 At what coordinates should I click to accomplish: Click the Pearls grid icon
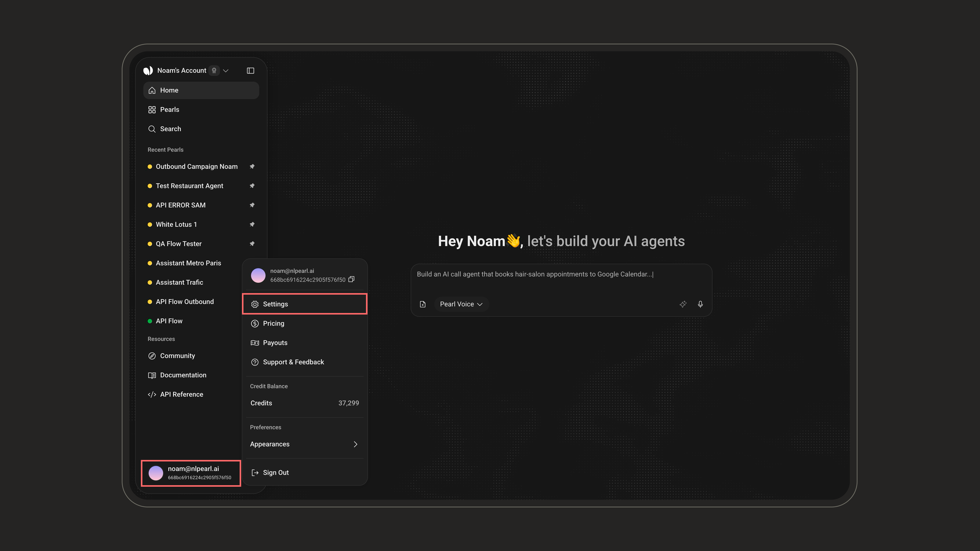pos(152,109)
